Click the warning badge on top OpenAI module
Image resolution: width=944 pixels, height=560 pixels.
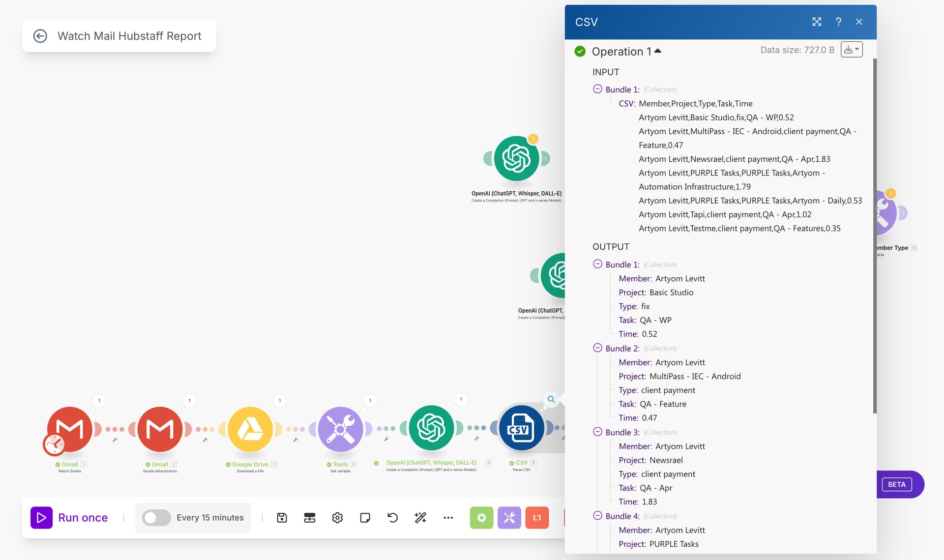click(533, 139)
